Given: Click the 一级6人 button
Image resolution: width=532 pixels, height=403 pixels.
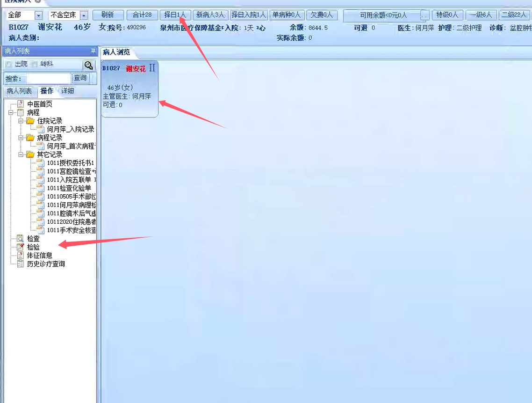Looking at the screenshot, I should point(481,15).
